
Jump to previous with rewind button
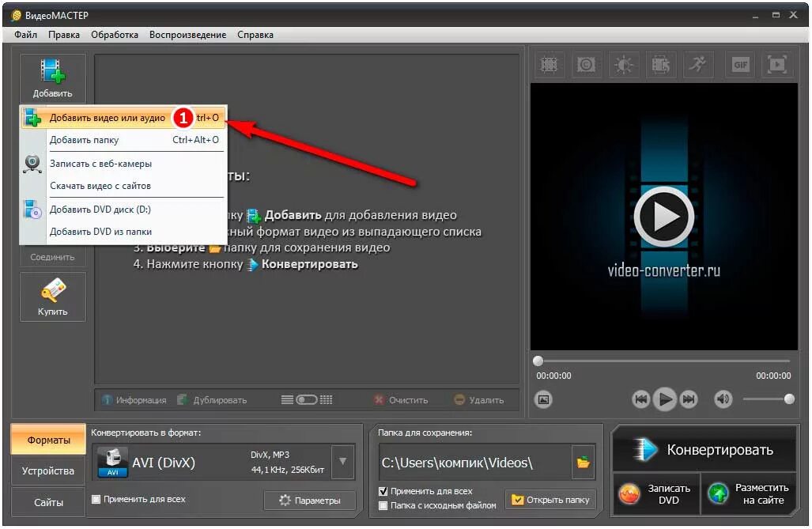(641, 399)
